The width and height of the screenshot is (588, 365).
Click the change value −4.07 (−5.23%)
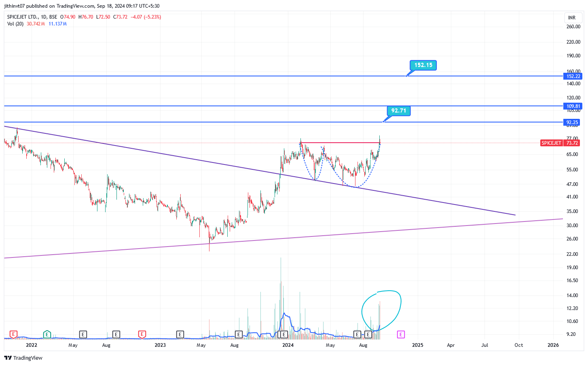tap(146, 17)
